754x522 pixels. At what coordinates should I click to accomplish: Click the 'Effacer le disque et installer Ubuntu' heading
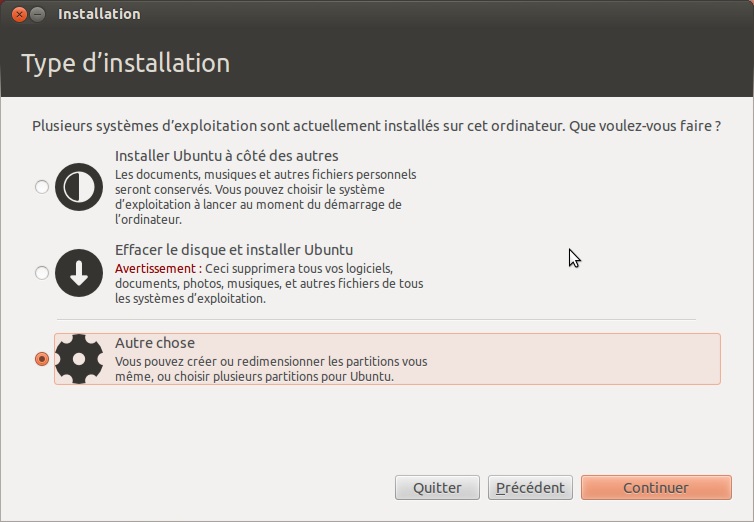(x=234, y=250)
